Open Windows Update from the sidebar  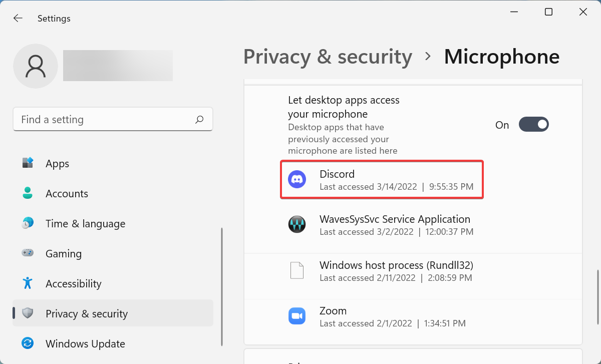pos(85,343)
